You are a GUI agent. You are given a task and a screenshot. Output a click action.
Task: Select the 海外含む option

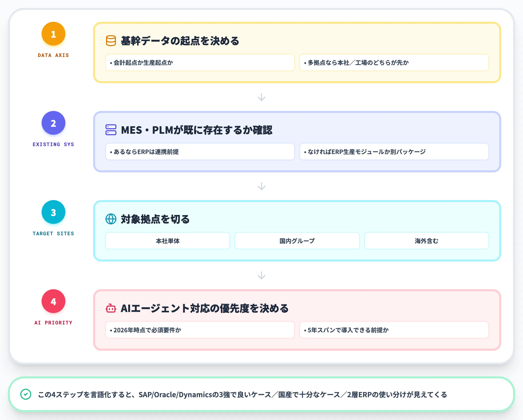click(x=426, y=241)
